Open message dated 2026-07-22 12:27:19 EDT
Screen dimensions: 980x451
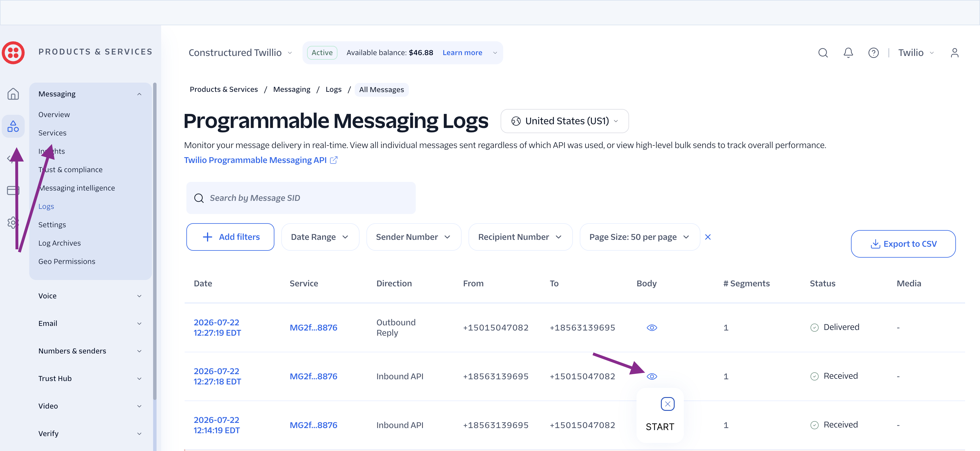click(217, 328)
